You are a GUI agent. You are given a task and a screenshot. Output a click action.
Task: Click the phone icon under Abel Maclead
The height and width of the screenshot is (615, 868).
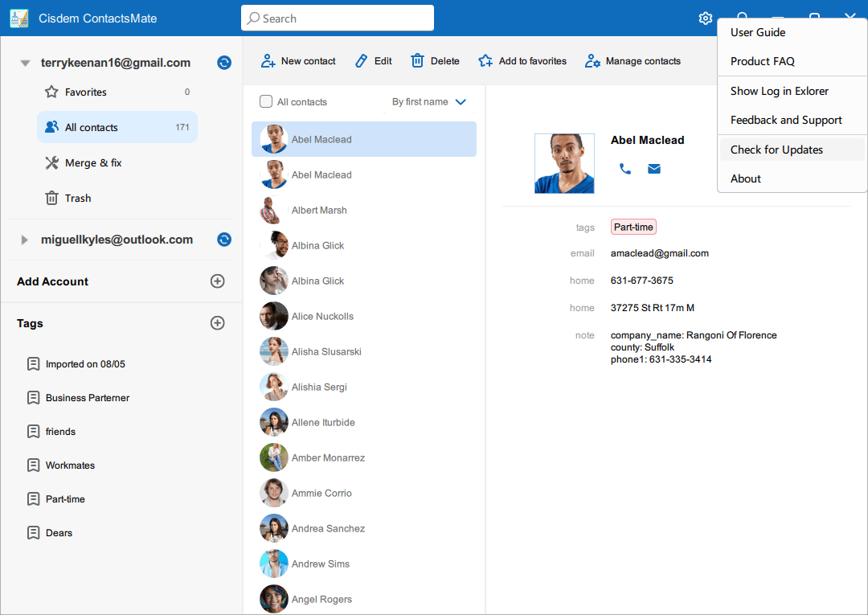tap(625, 169)
